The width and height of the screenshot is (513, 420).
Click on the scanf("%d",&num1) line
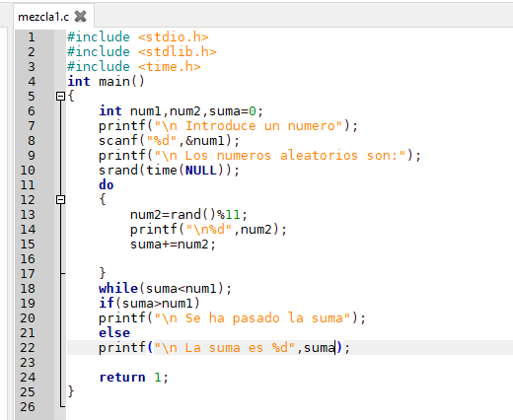[x=169, y=141]
